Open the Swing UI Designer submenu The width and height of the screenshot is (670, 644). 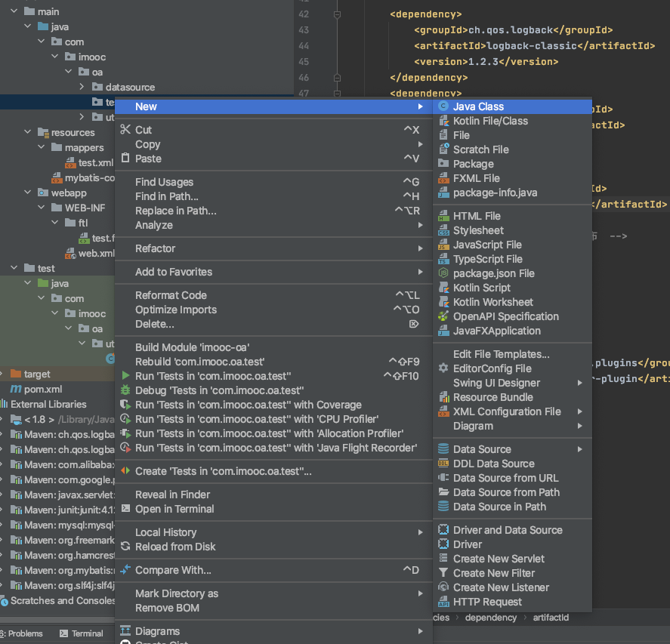(512, 383)
